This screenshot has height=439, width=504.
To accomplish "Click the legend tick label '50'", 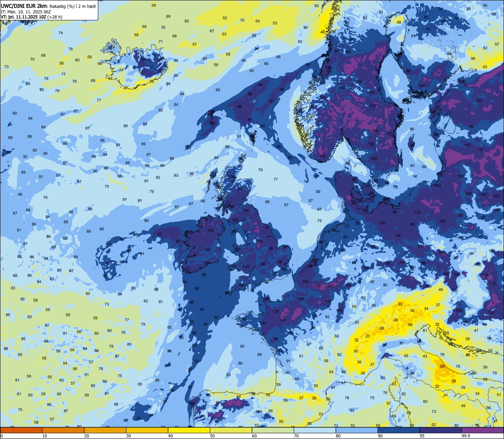I will 212,436.
